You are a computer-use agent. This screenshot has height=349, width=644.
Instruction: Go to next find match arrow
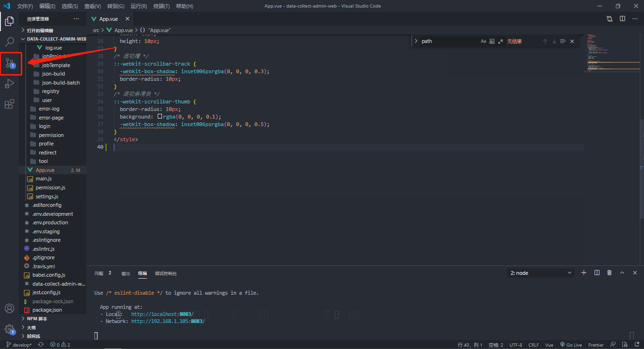(554, 41)
